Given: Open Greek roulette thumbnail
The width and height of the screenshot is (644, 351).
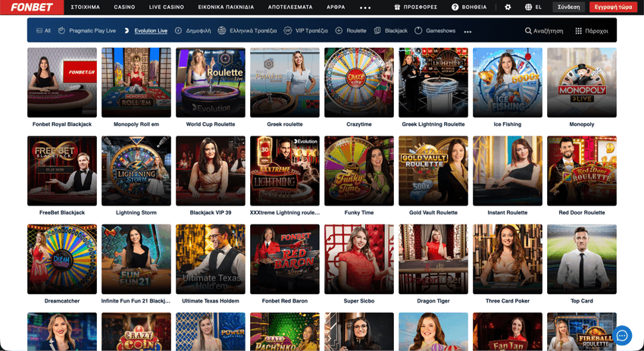Looking at the screenshot, I should pos(285,83).
